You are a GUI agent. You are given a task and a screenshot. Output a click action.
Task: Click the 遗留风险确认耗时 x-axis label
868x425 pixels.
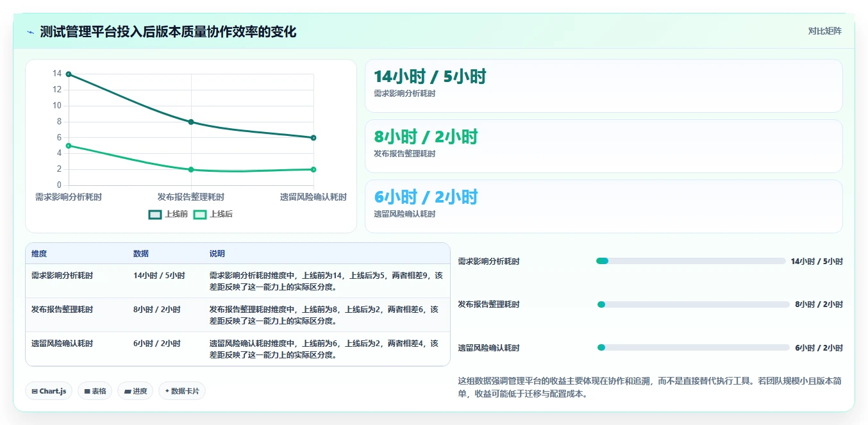[313, 197]
